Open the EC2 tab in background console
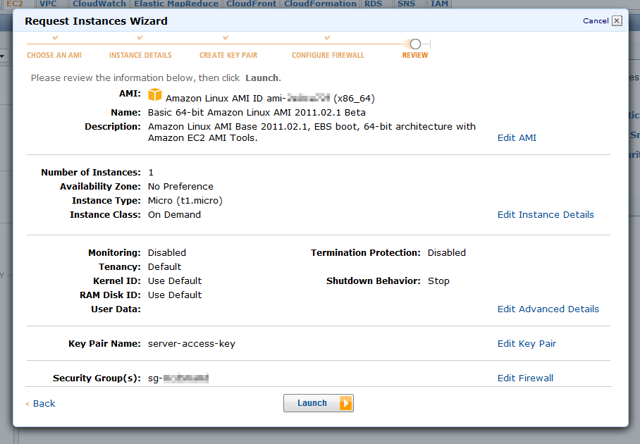 pyautogui.click(x=15, y=4)
